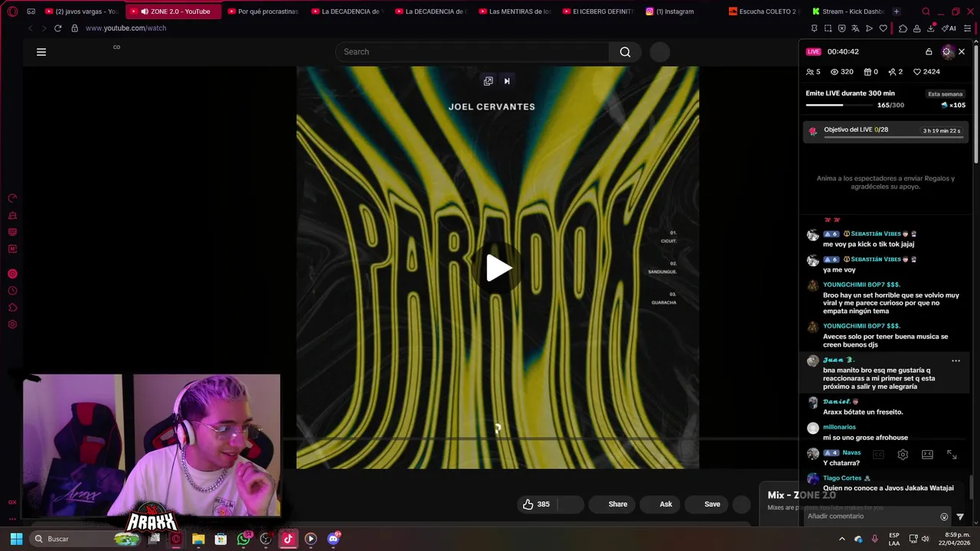This screenshot has height=551, width=980.
Task: Switch to javos vargas YouTube tab
Action: pos(82,11)
